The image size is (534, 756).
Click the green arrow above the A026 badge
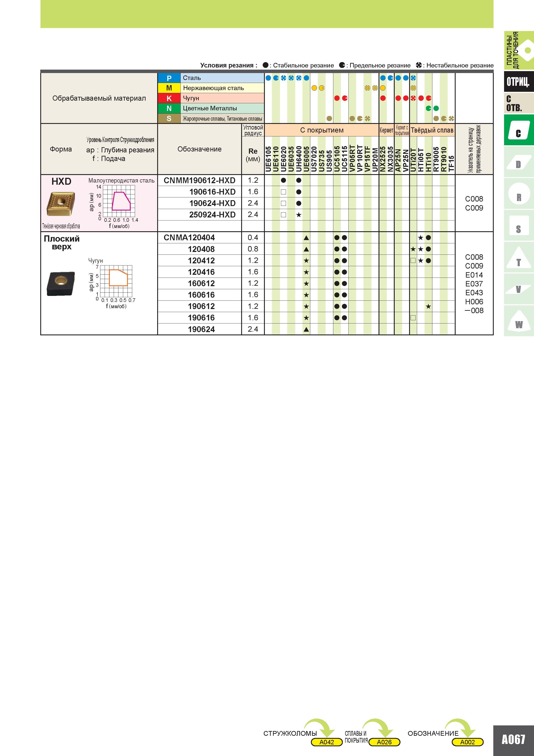tap(378, 728)
